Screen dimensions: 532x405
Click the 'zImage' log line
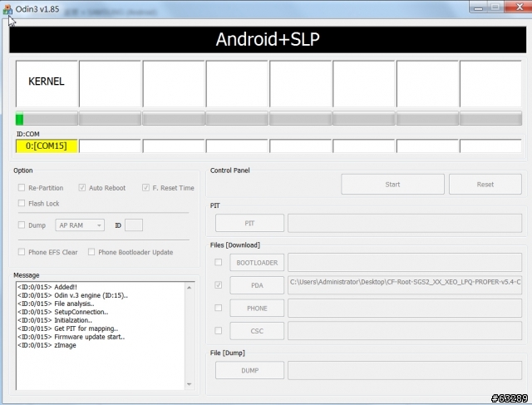coord(47,345)
